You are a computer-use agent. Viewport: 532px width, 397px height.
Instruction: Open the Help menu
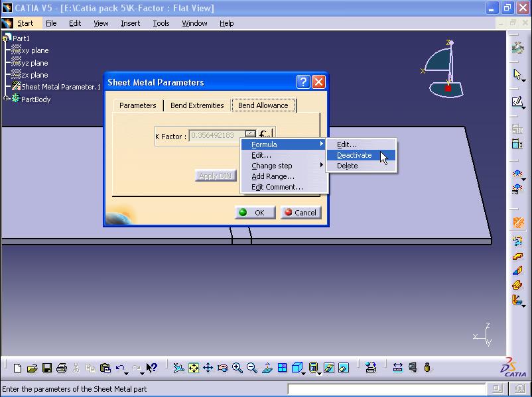(226, 23)
